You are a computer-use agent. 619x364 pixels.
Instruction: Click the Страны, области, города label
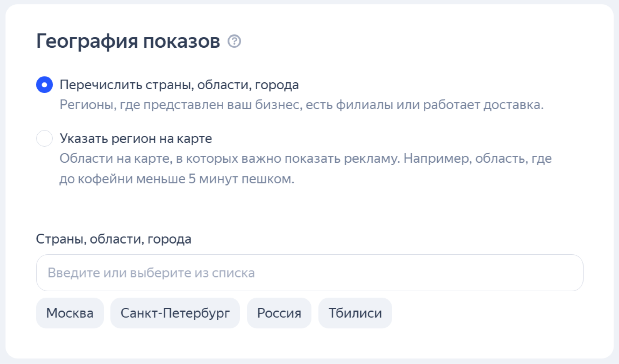(114, 239)
